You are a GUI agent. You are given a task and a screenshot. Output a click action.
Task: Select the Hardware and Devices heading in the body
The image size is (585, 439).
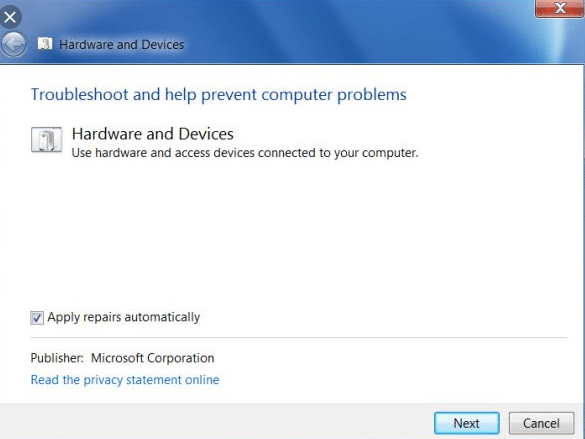[153, 134]
